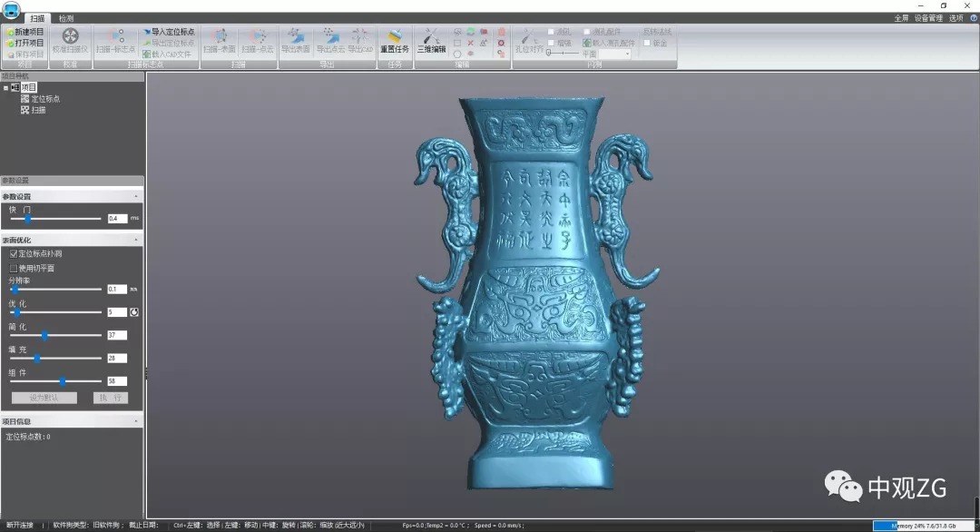
Task: Open the 平面 dropdown in the ribbon
Action: click(626, 54)
